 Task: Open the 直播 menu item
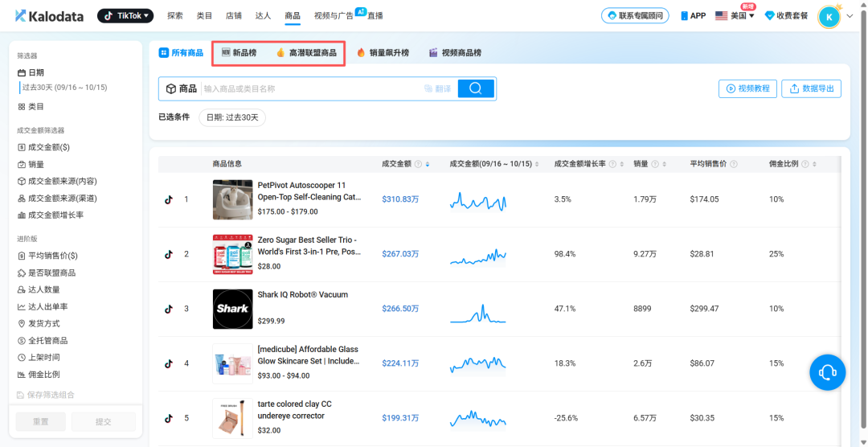375,16
